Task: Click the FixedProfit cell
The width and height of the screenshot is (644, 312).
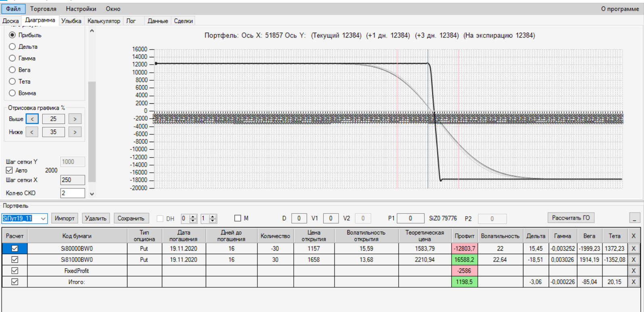Action: click(77, 271)
